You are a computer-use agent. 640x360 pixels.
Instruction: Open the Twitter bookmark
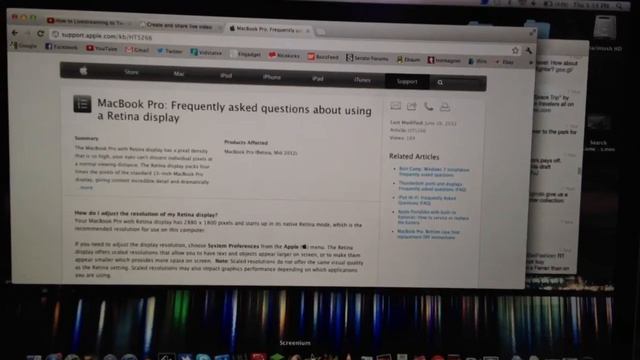pos(170,51)
